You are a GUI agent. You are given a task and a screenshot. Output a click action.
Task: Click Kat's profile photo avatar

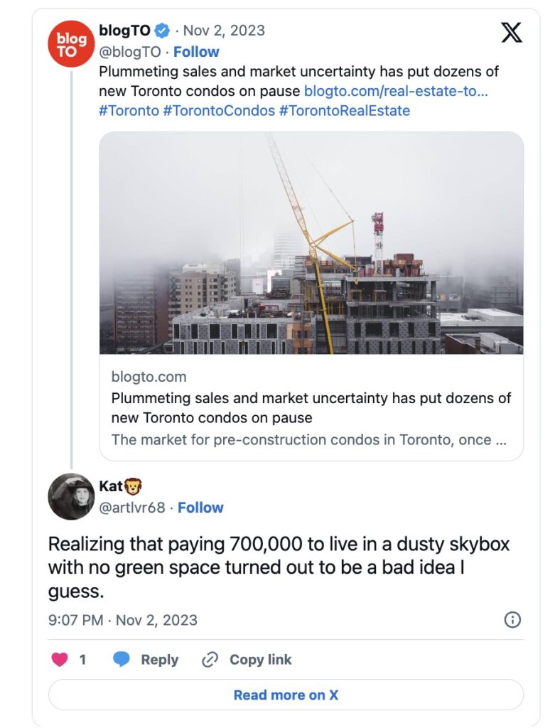coord(71,496)
